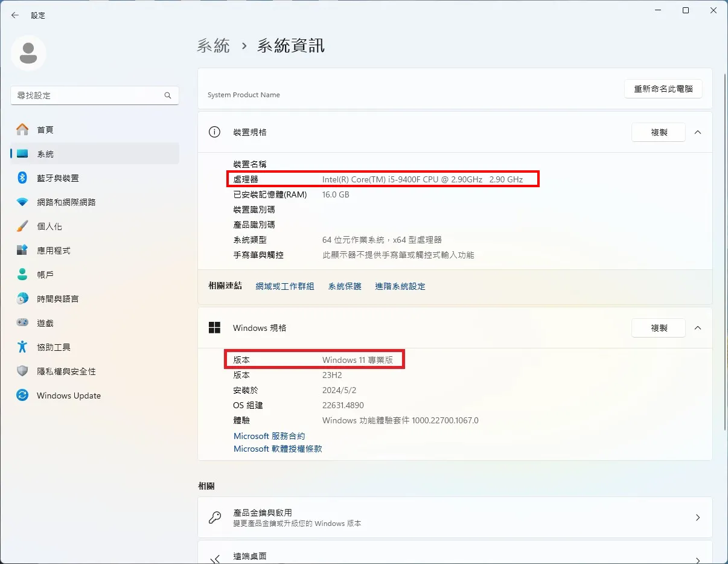Click the key icon for 產品金鑰與啟用

point(214,518)
